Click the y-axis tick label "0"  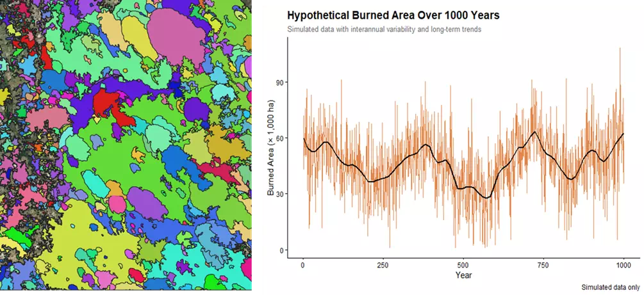tap(282, 250)
